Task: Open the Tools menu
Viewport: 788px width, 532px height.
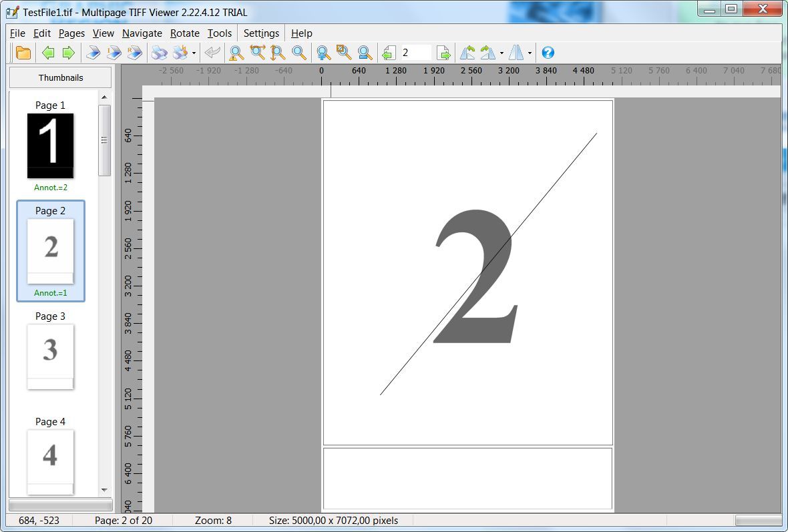Action: (x=220, y=33)
